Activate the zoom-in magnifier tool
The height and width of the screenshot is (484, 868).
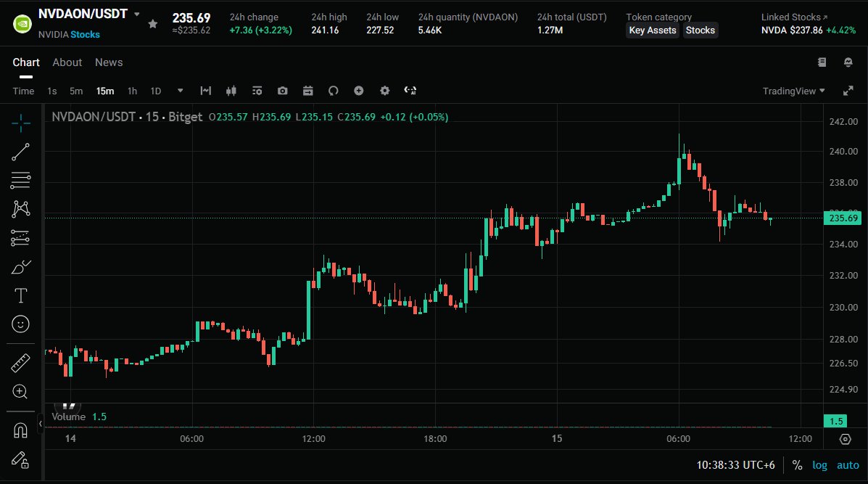coord(20,392)
